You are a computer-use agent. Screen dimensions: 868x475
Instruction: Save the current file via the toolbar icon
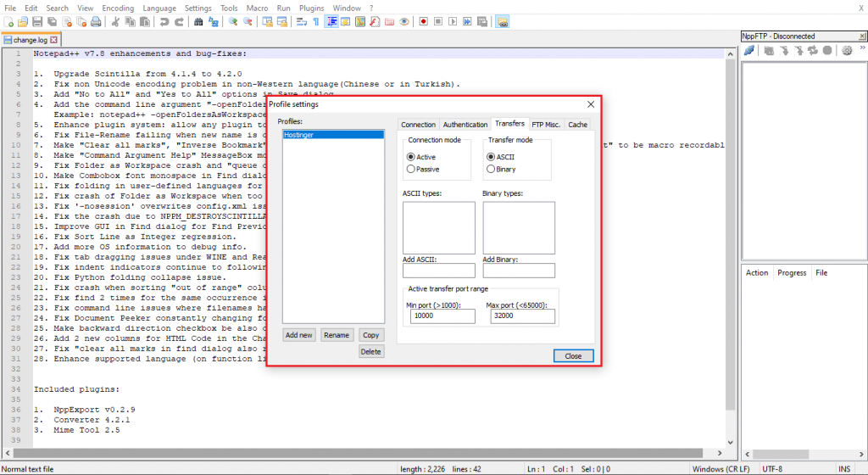[x=37, y=21]
